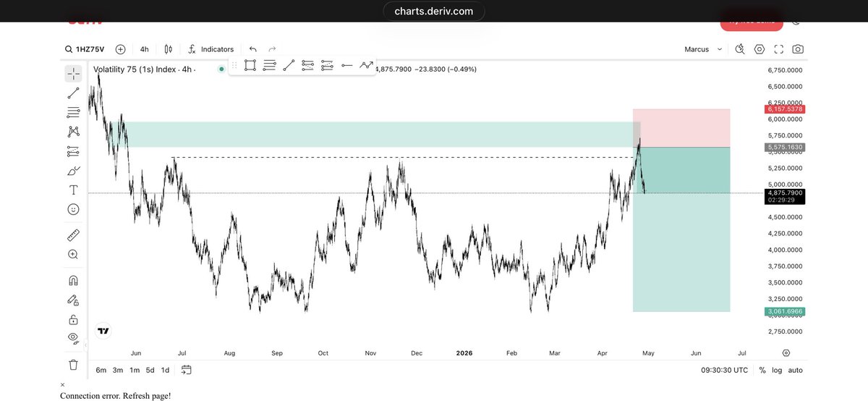
Task: Pick horizontal ray in floating toolbar
Action: [x=346, y=65]
